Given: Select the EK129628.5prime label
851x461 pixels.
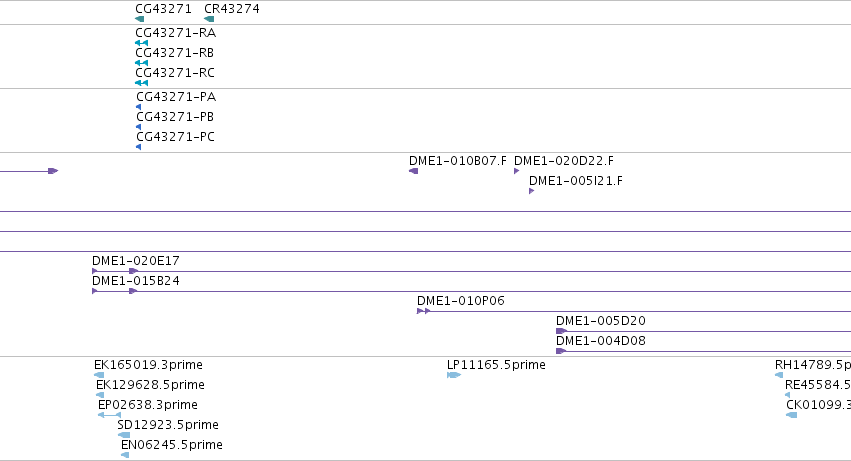Looking at the screenshot, I should tap(150, 385).
